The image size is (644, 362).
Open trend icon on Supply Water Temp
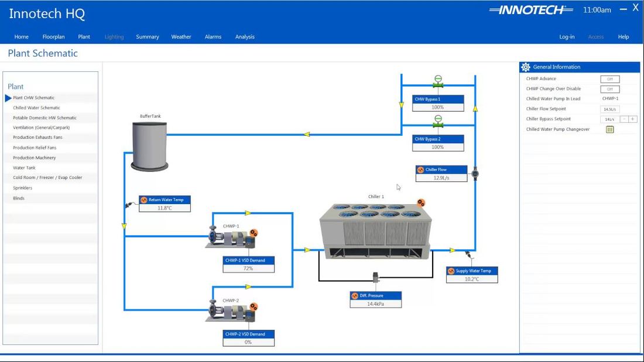tap(451, 271)
